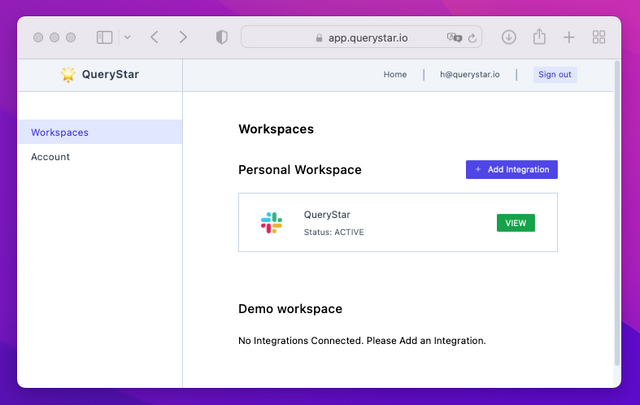Open Account in the sidebar
640x405 pixels.
coord(50,157)
